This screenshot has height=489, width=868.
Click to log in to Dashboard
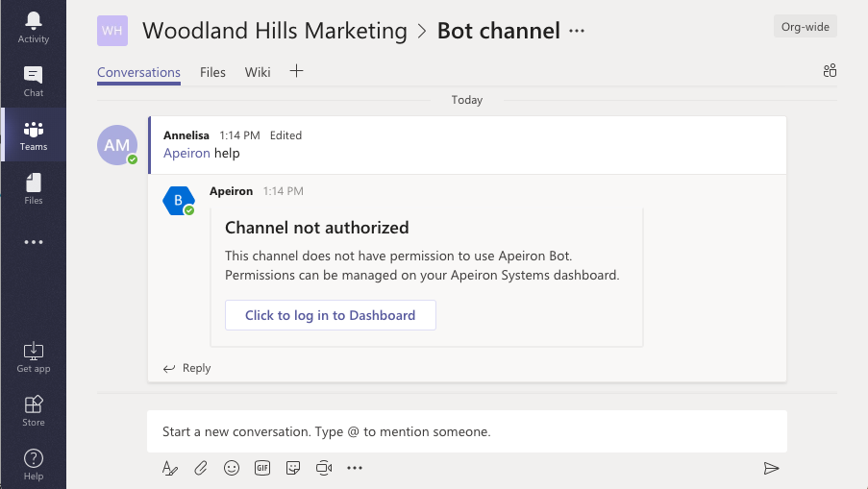point(331,315)
